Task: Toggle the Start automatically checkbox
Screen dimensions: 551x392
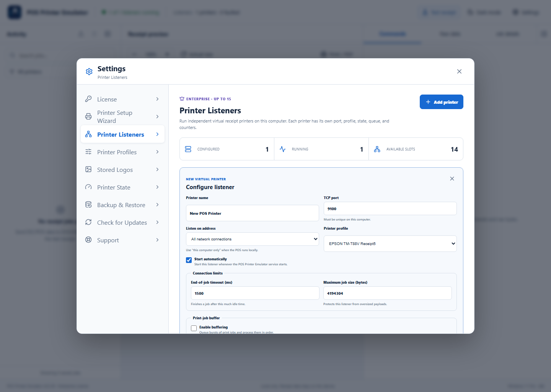Action: (189, 260)
